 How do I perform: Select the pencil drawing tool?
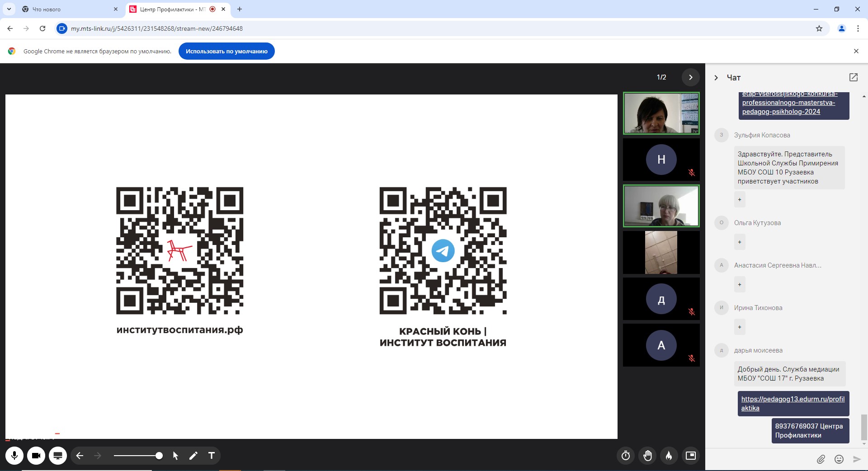193,456
